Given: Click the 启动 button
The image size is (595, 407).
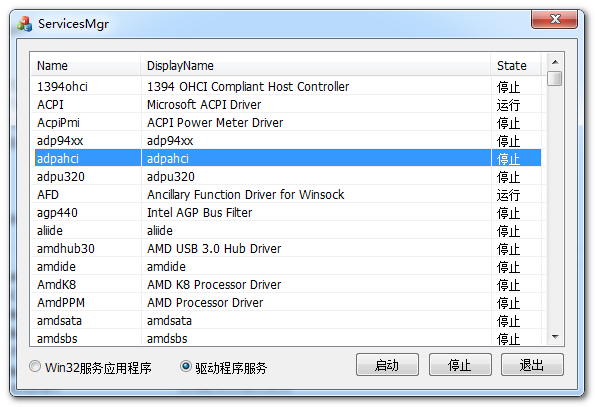Looking at the screenshot, I should [387, 365].
